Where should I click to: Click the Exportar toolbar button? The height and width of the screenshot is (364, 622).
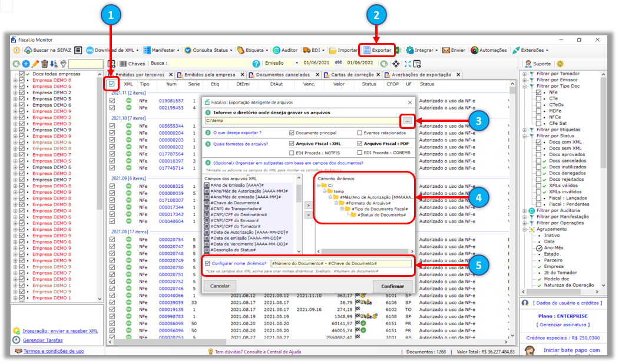pos(377,50)
